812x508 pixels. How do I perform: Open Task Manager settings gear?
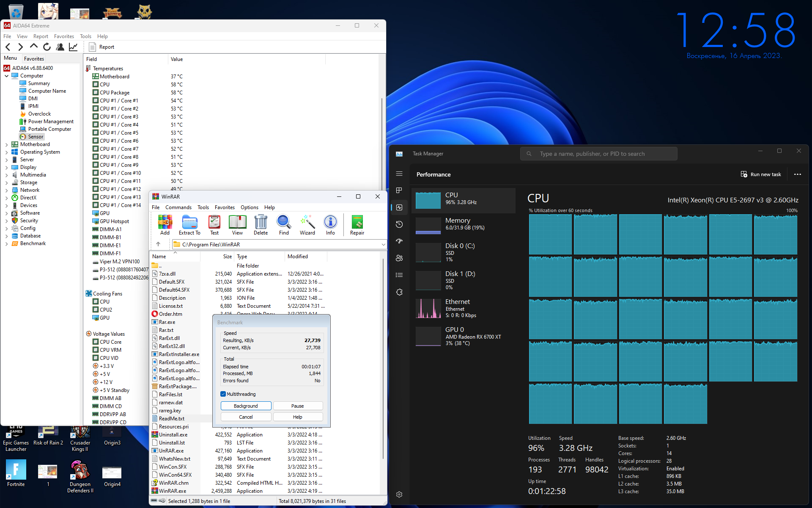tap(399, 494)
